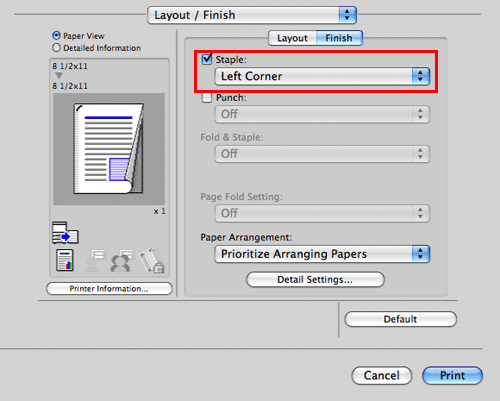Uncheck the Staple checkbox

tap(207, 59)
